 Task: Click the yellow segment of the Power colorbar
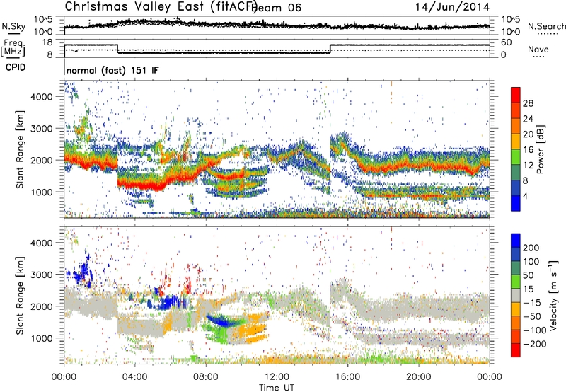click(516, 142)
